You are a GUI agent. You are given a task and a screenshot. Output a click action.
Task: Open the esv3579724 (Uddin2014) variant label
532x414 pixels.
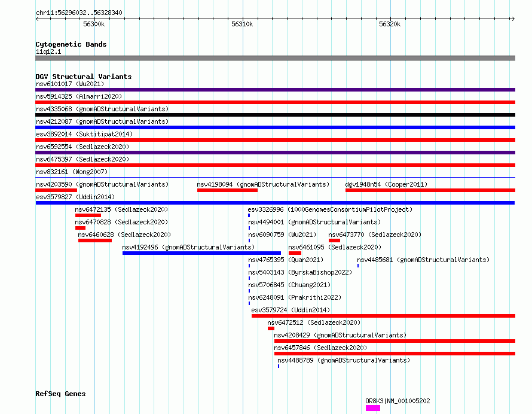[291, 310]
